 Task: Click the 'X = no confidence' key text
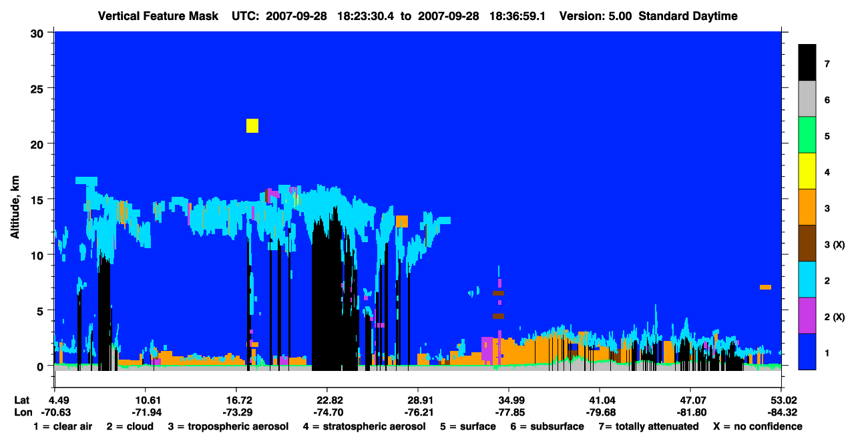tap(758, 426)
